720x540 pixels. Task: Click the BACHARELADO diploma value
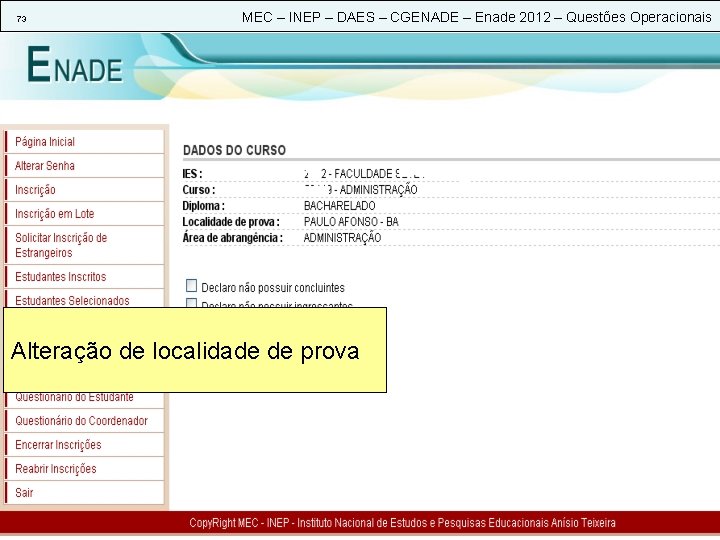pos(339,206)
